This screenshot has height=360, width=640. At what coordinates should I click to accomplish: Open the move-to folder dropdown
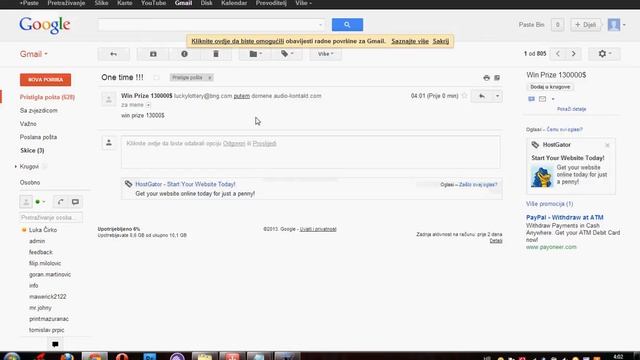pos(255,54)
